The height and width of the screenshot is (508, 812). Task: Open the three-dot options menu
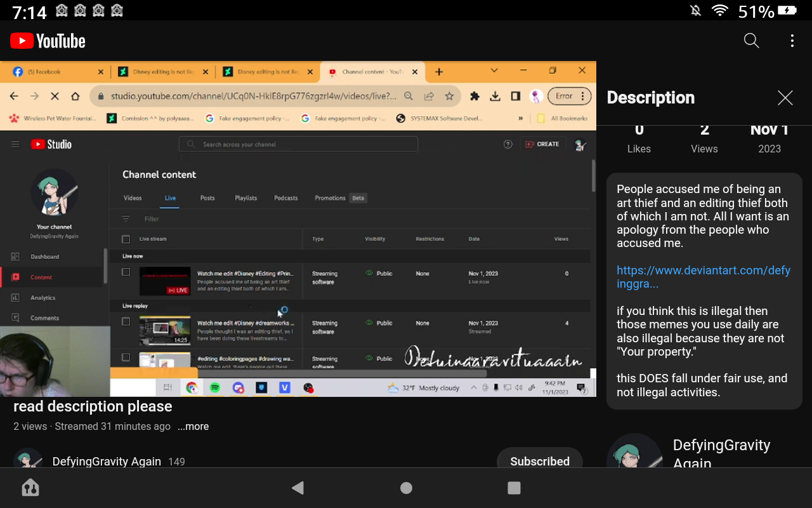[x=792, y=41]
